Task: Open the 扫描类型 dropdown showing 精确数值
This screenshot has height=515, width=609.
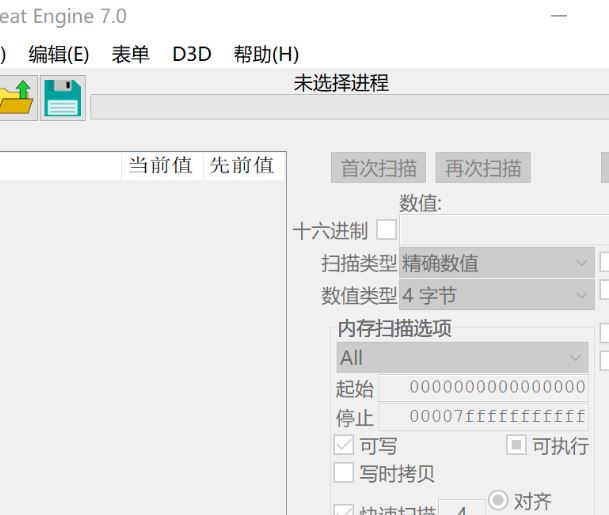Action: pyautogui.click(x=496, y=264)
